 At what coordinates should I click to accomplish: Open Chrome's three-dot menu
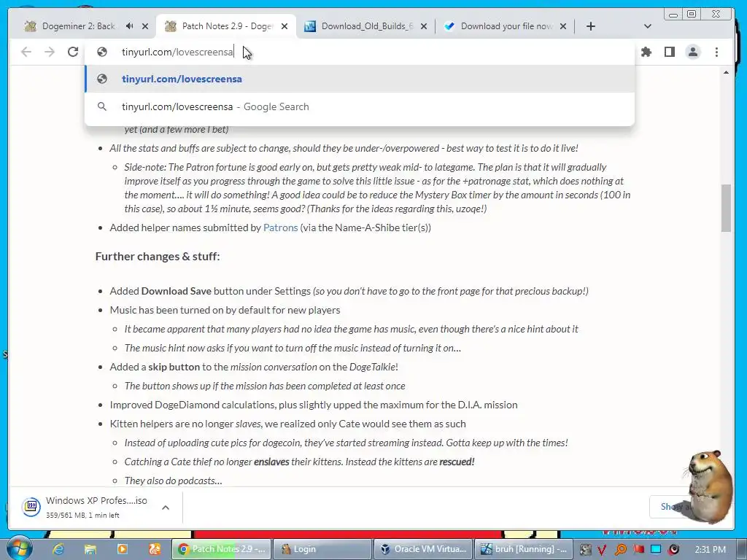coord(716,52)
